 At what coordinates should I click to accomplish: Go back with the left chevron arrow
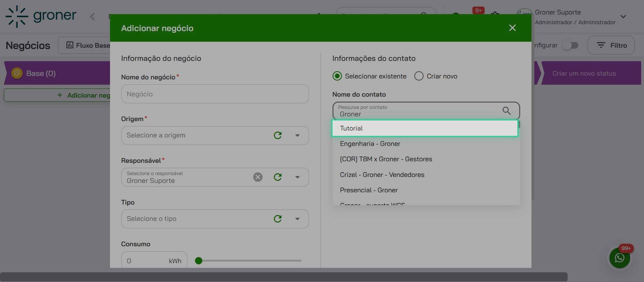92,16
